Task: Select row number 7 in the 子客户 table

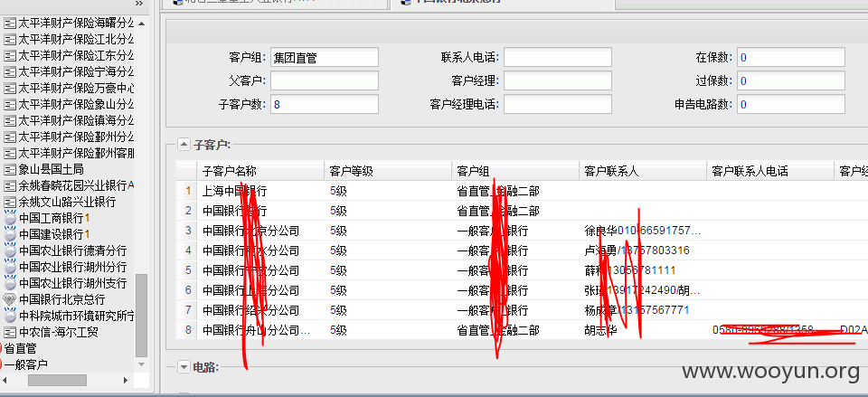Action: pyautogui.click(x=187, y=310)
